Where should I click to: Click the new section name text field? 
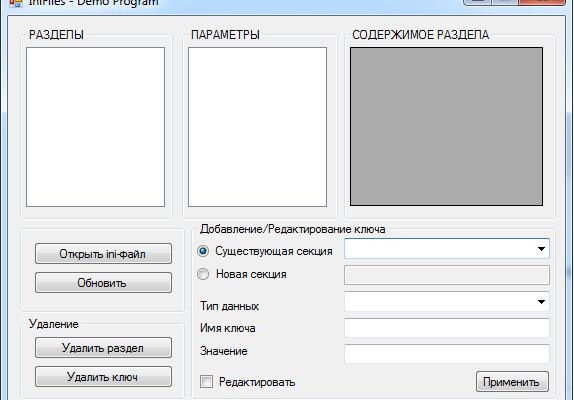tap(447, 275)
